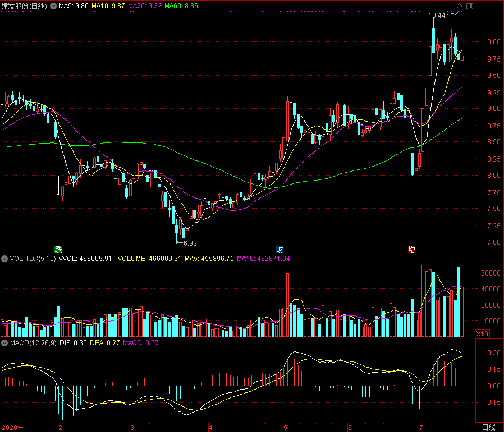
Task: Click the 建发股份(日线) chart title
Action: pos(24,6)
